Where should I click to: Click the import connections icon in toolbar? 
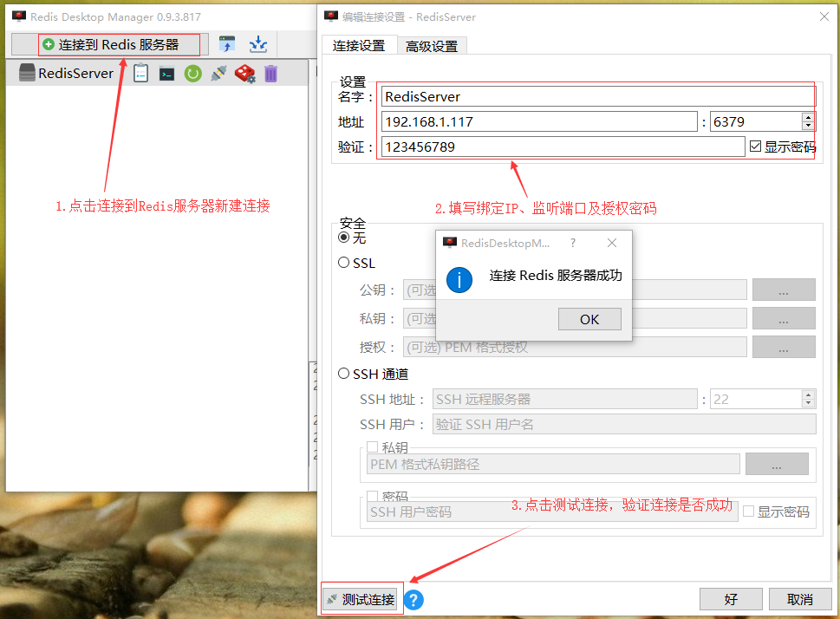click(227, 44)
